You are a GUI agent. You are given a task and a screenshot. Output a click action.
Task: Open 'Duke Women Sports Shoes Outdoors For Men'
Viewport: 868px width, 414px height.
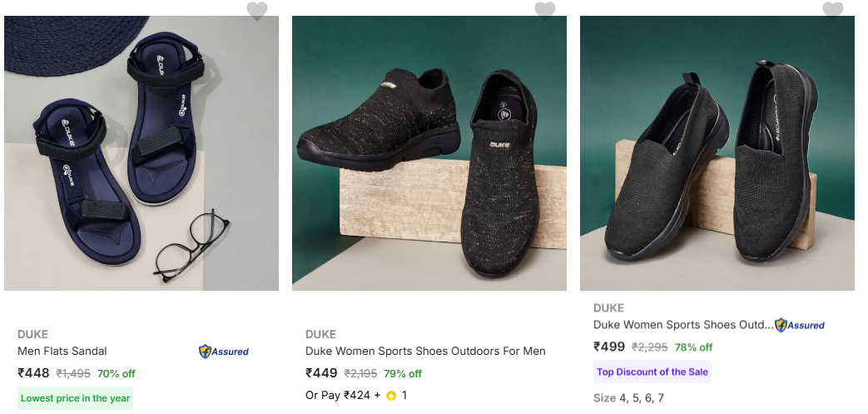click(425, 352)
